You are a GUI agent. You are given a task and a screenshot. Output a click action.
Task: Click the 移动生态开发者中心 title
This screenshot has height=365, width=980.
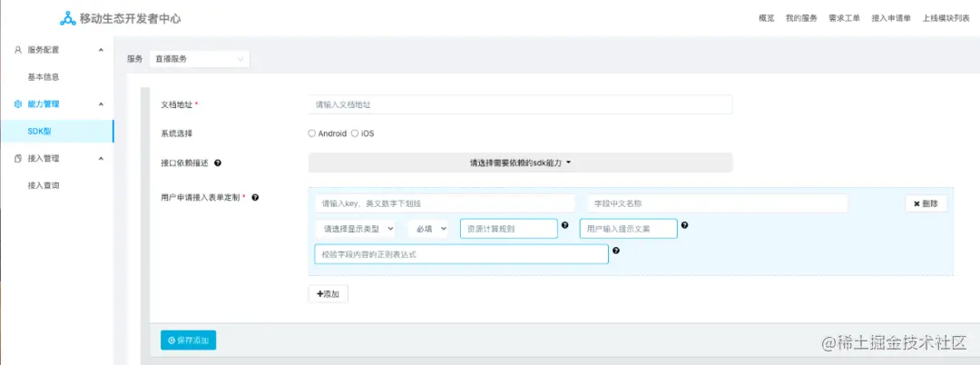click(131, 19)
